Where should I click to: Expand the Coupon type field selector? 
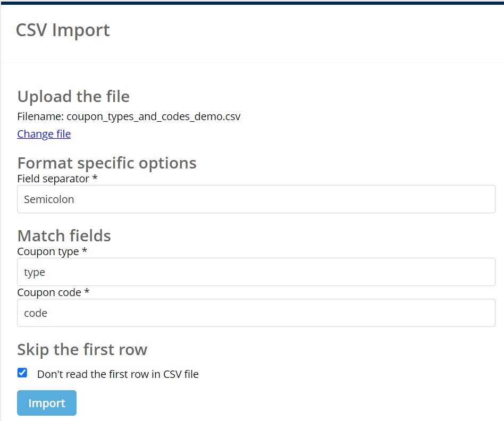point(256,272)
